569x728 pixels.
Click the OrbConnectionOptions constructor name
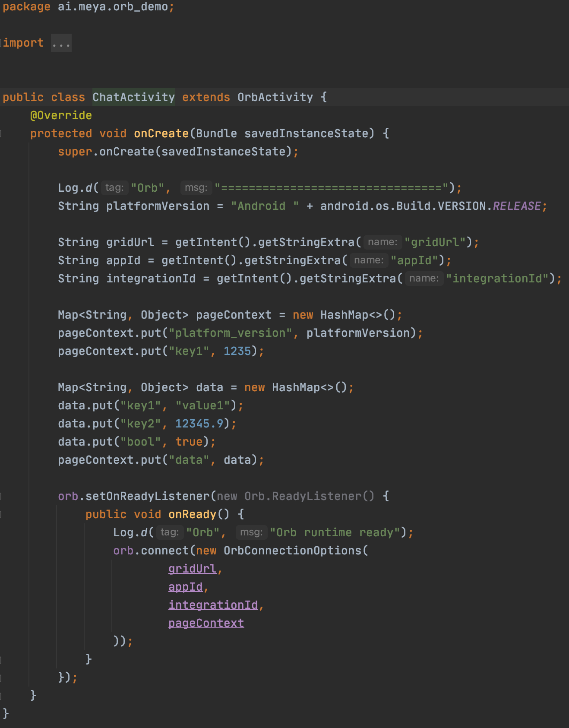click(x=292, y=551)
